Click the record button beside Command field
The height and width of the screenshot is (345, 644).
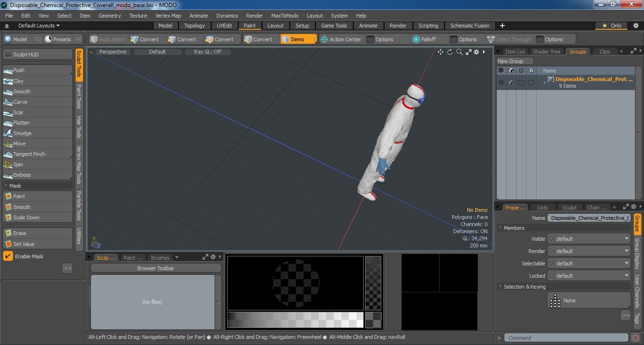click(x=635, y=338)
